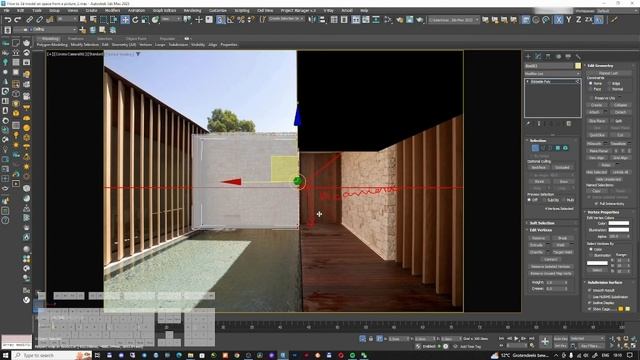
Task: Activate the Select and Move tool
Action: [125, 20]
